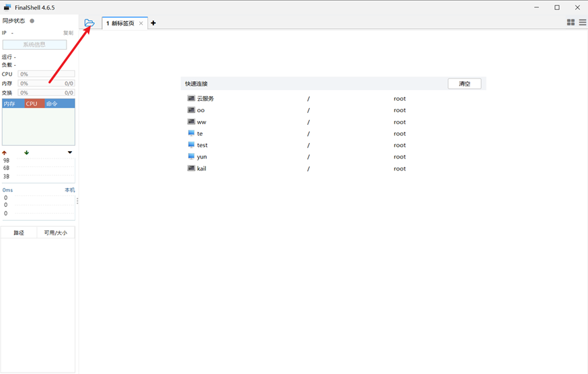Select the 命令 column header
Viewport: 588px width, 374px height.
[52, 104]
